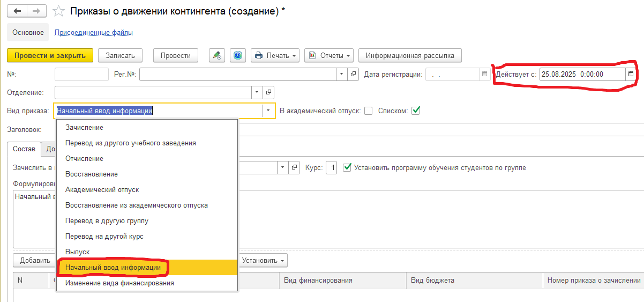
Task: Open the Присоединенные файлы link
Action: pos(94,33)
